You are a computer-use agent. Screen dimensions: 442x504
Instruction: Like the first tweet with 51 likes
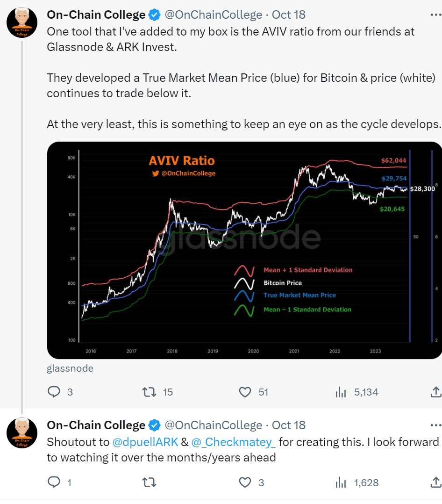(245, 392)
